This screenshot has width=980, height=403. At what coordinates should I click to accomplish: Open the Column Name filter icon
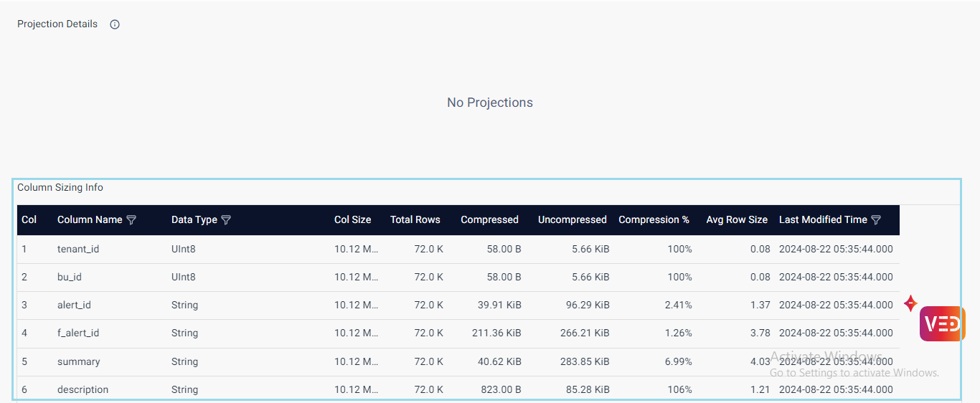click(131, 220)
